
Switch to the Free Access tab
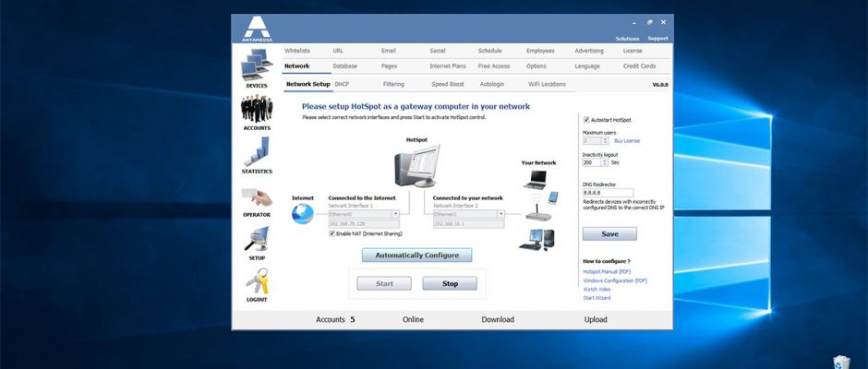click(x=494, y=65)
